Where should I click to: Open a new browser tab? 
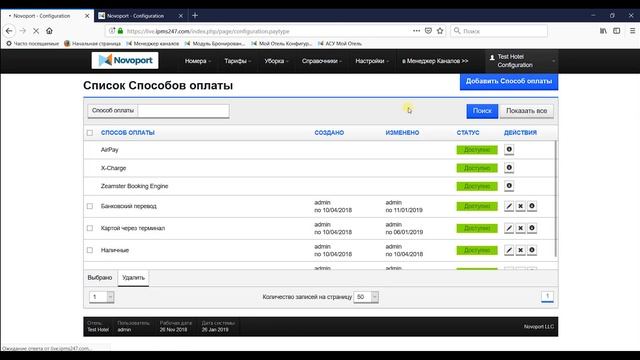click(x=195, y=16)
